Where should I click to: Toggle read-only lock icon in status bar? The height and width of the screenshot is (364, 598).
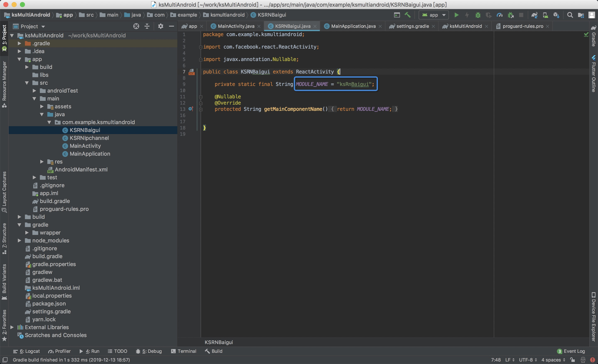572,360
